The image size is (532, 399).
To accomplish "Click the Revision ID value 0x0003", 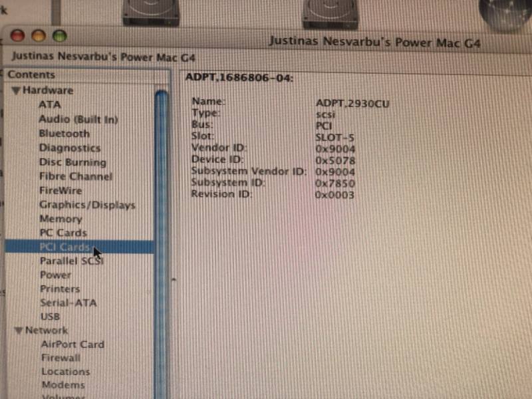I will [334, 195].
